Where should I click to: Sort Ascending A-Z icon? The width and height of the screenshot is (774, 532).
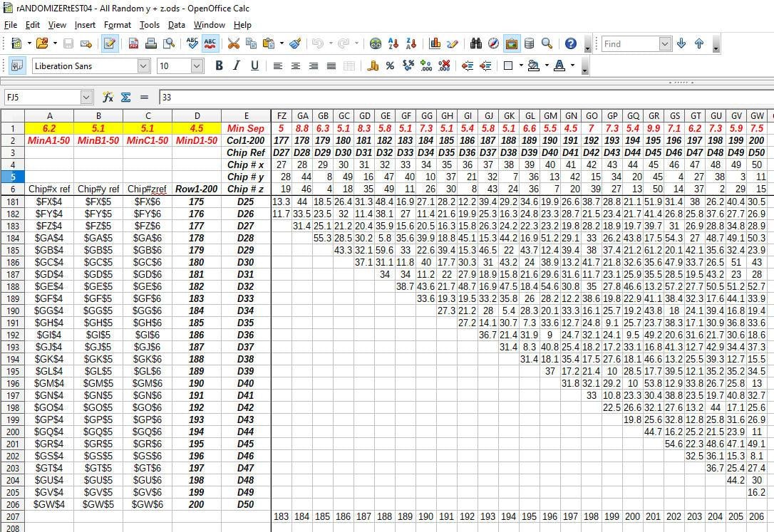point(393,44)
